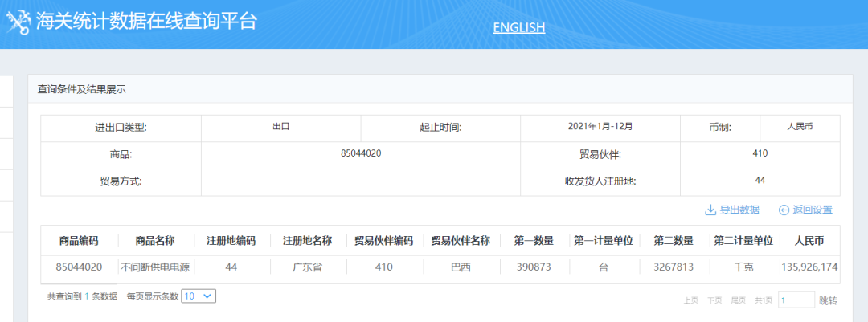Click the 贸易伙伴名称 column header
868x322 pixels.
(461, 241)
